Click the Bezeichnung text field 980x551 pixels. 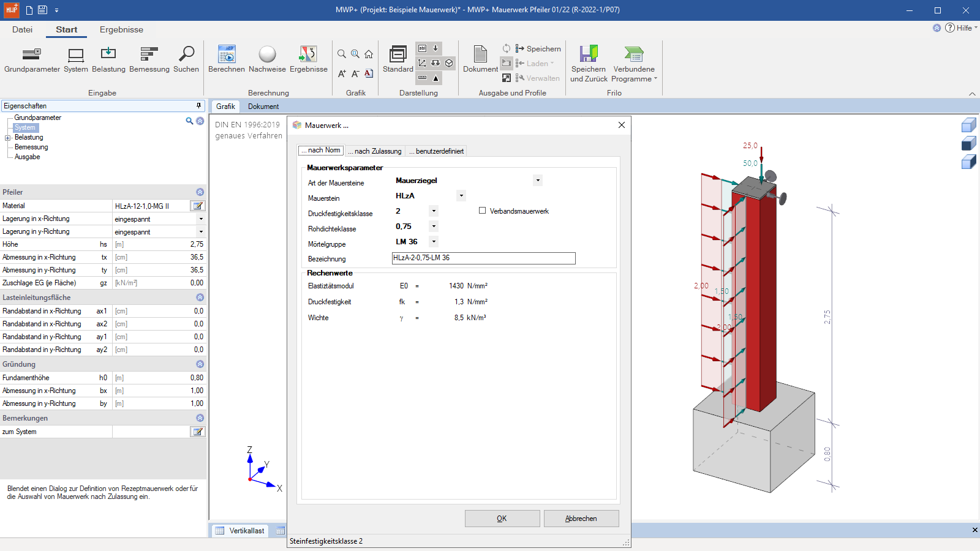[x=484, y=258]
